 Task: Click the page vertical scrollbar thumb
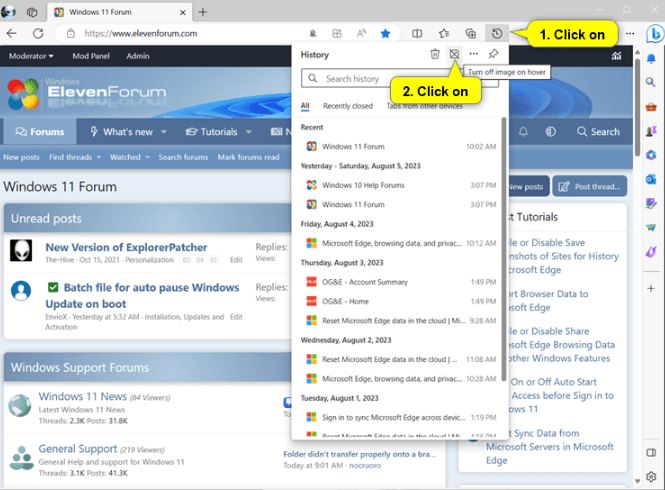click(x=637, y=107)
